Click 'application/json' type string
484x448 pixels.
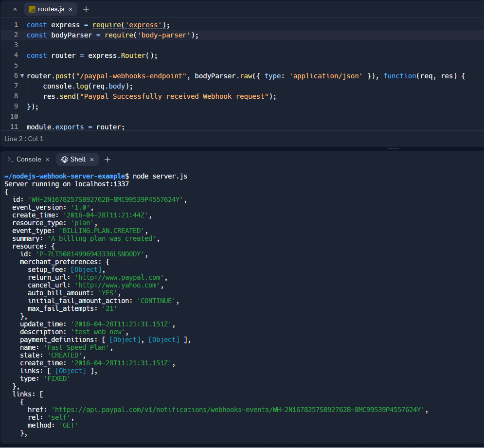tap(325, 76)
